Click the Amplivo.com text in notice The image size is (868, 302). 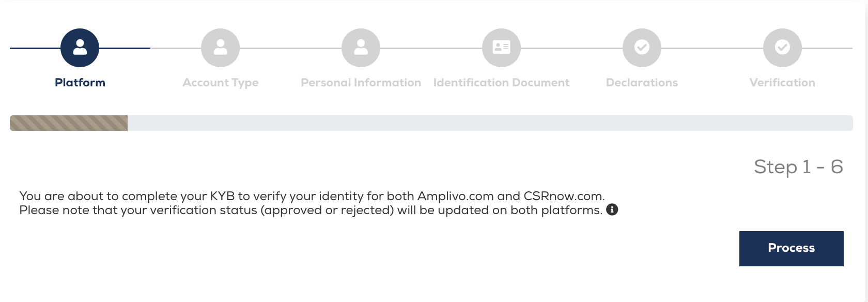tap(455, 197)
